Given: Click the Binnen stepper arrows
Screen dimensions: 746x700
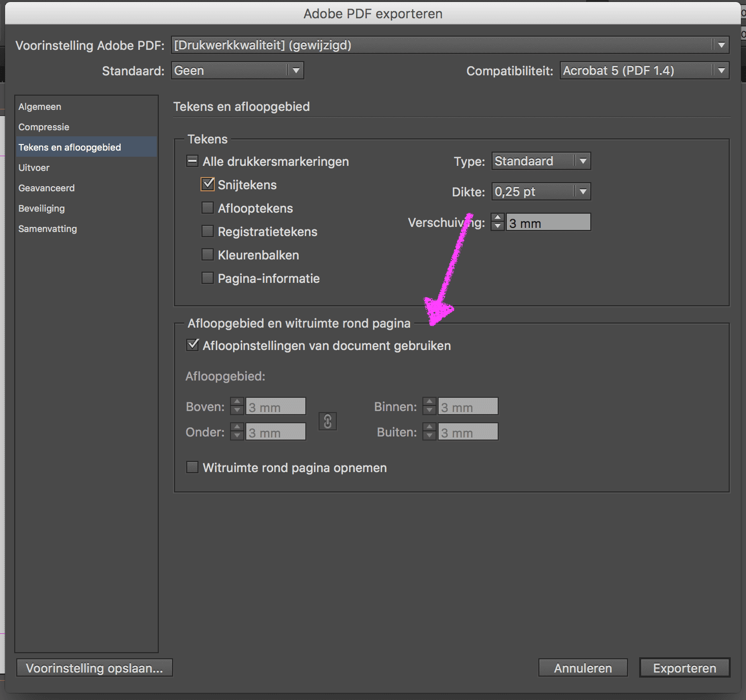Looking at the screenshot, I should [x=429, y=406].
